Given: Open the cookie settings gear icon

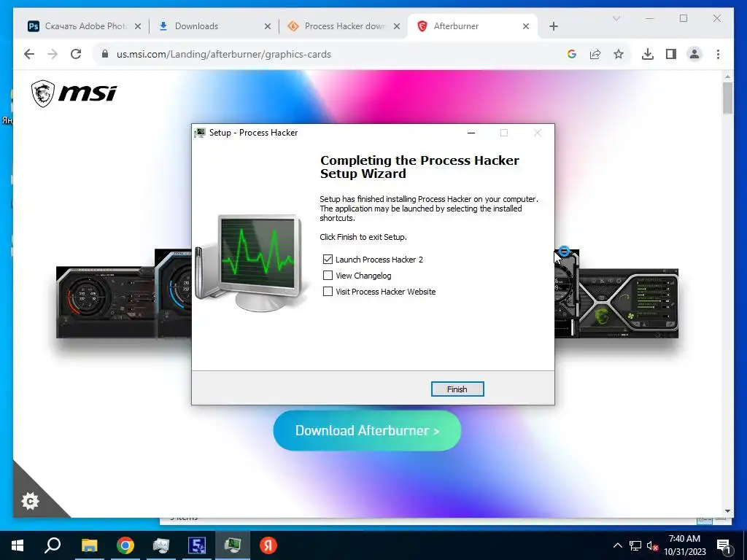Looking at the screenshot, I should (x=31, y=501).
